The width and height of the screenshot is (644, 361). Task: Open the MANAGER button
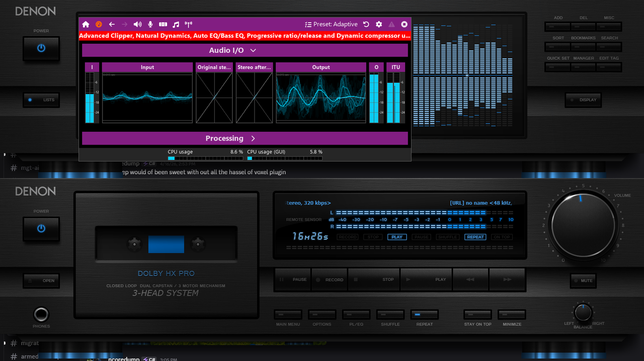coord(583,67)
